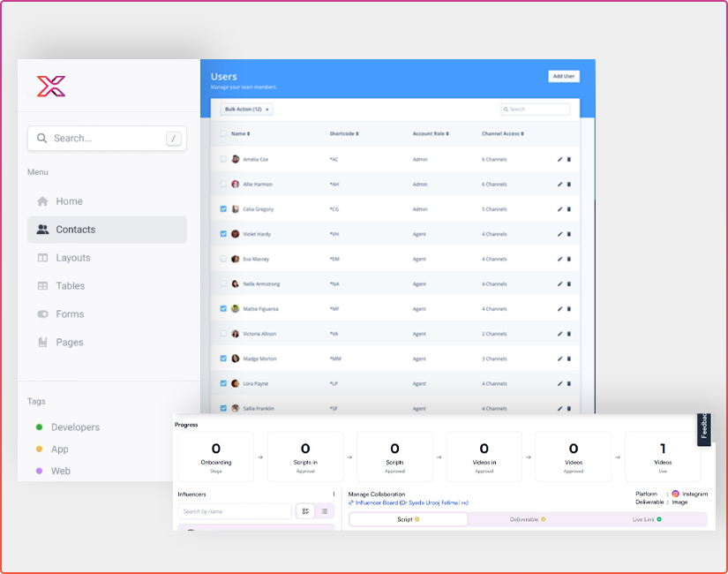Click the X logo in the sidebar
Viewport: 728px width, 574px height.
[51, 87]
